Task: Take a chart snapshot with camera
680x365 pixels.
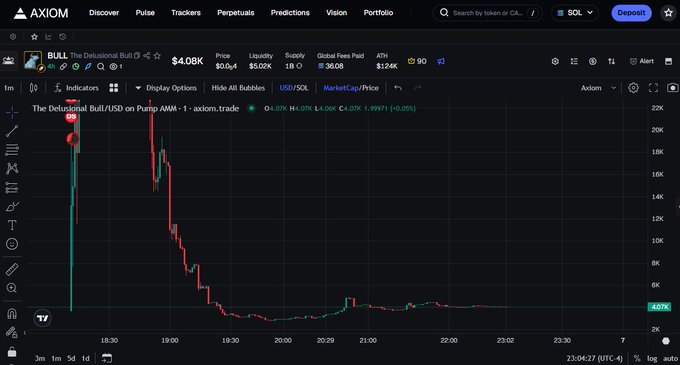Action: [672, 88]
